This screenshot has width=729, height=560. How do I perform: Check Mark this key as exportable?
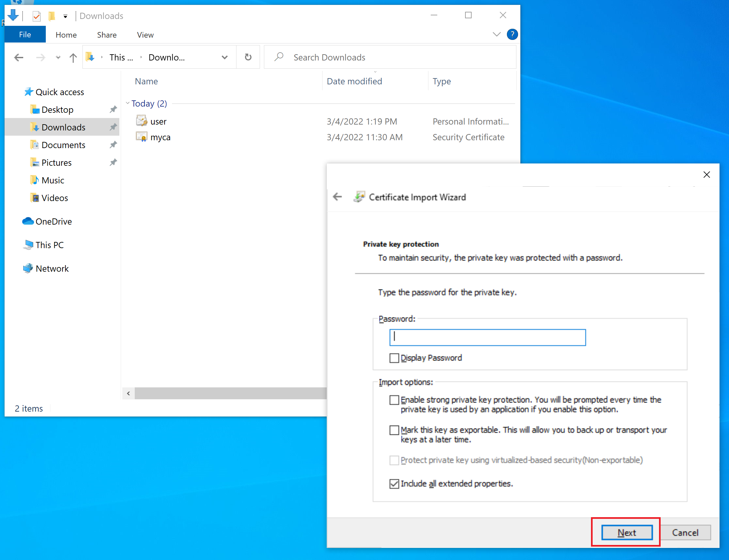point(394,430)
